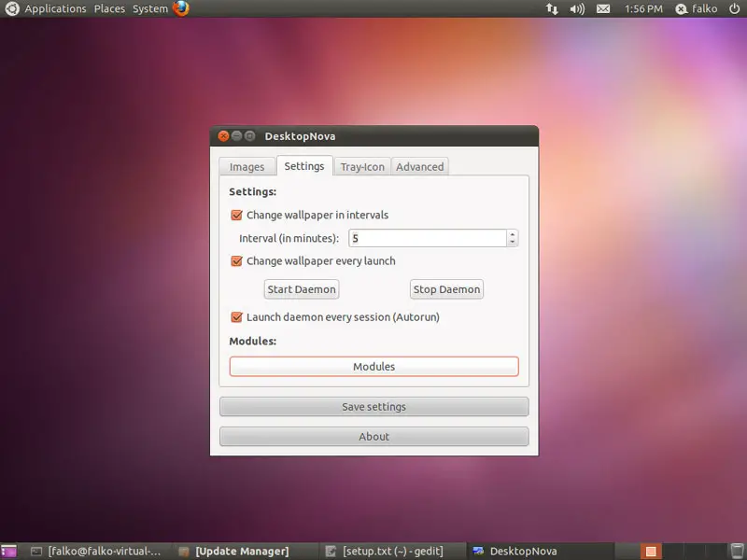Open the Firefox browser launcher
This screenshot has height=560, width=747.
coord(181,8)
